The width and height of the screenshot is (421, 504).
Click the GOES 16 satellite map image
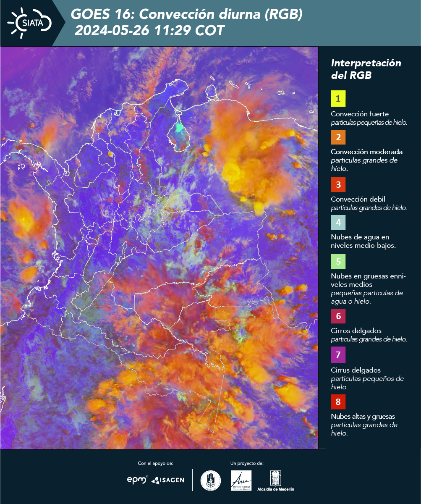160,248
